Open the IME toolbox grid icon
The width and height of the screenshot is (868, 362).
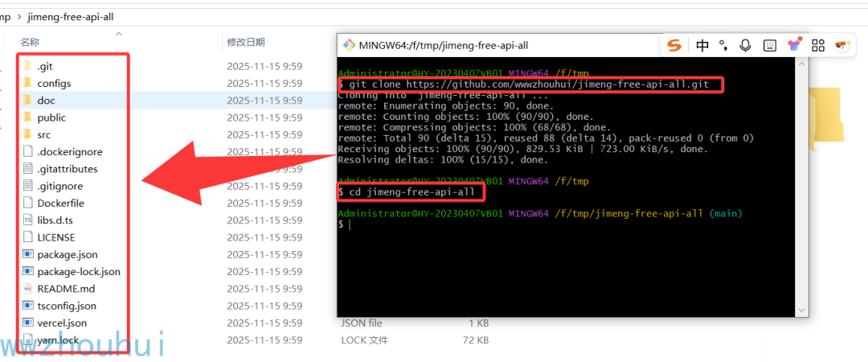(x=818, y=46)
